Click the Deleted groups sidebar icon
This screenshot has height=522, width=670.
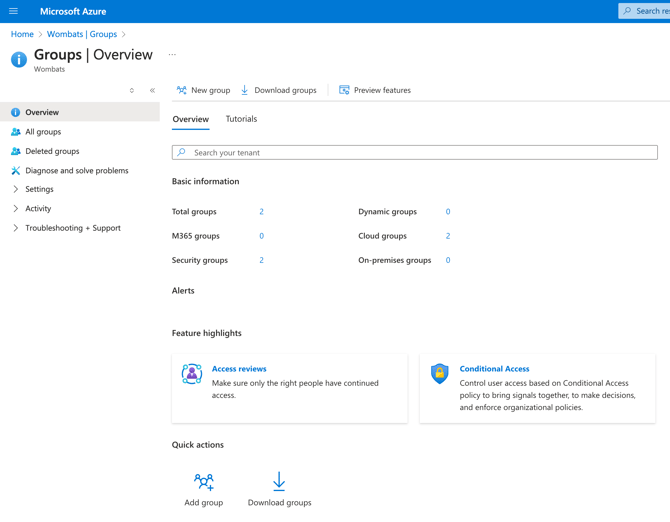click(x=15, y=151)
